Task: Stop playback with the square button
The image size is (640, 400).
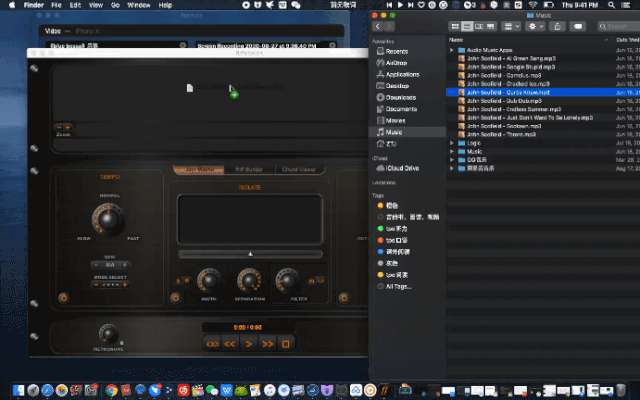Action: (286, 344)
